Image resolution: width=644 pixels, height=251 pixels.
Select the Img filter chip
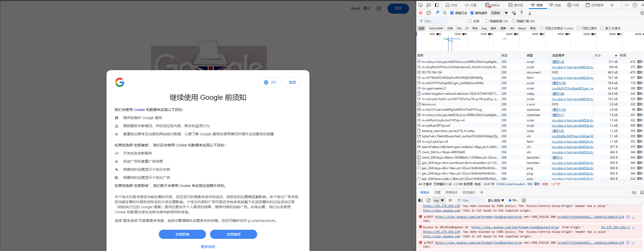coord(484,28)
